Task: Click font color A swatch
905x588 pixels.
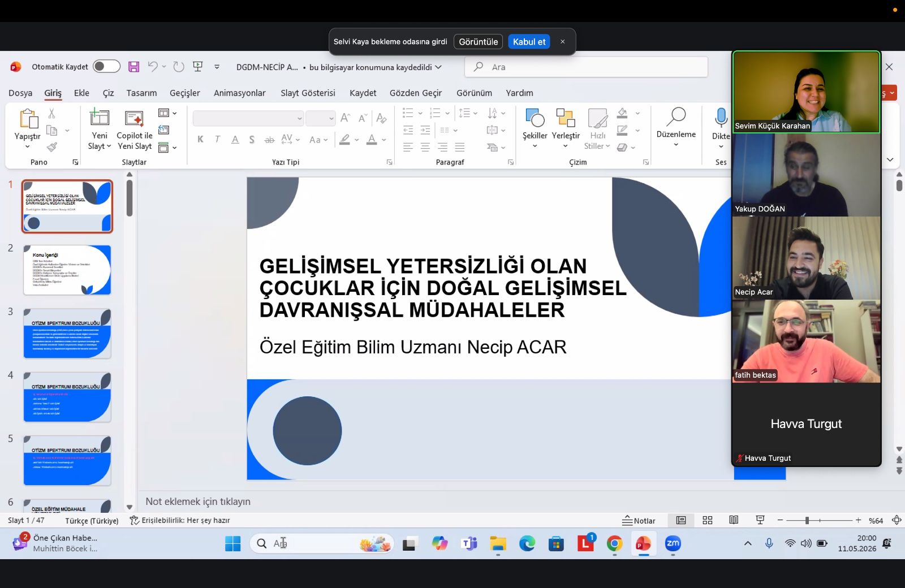Action: (x=372, y=140)
